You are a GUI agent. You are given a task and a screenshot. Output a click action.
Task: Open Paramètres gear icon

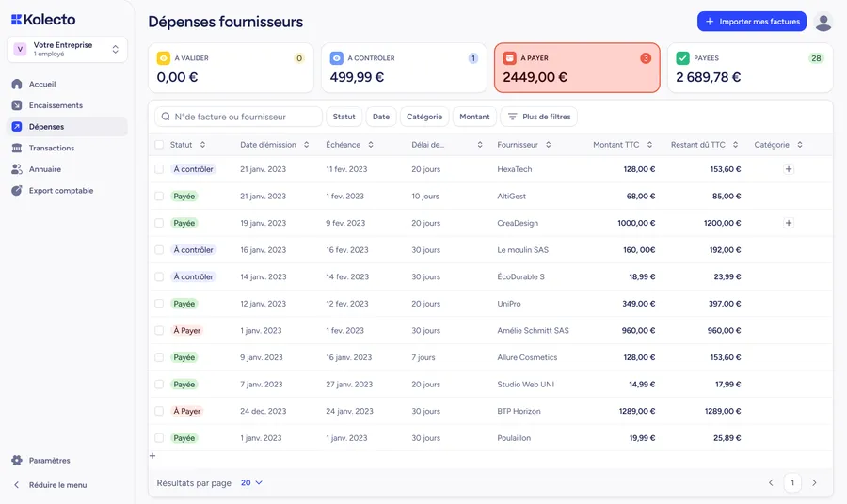coord(17,461)
